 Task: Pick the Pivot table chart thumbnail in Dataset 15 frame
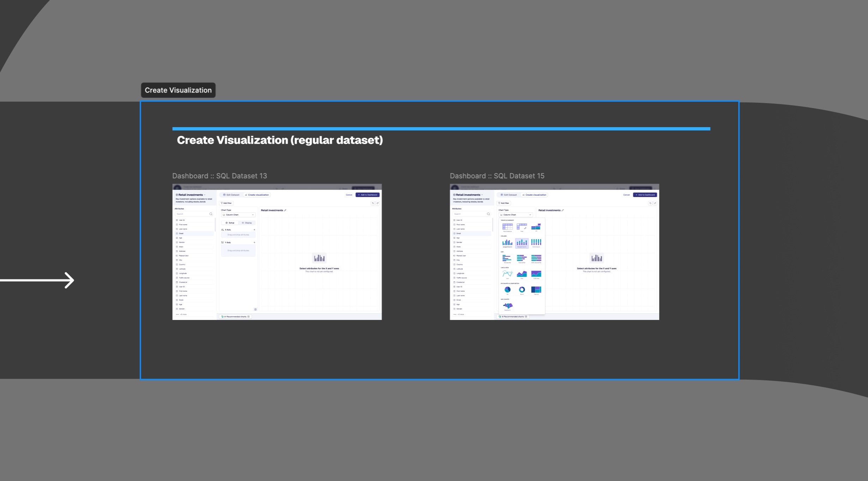(522, 227)
